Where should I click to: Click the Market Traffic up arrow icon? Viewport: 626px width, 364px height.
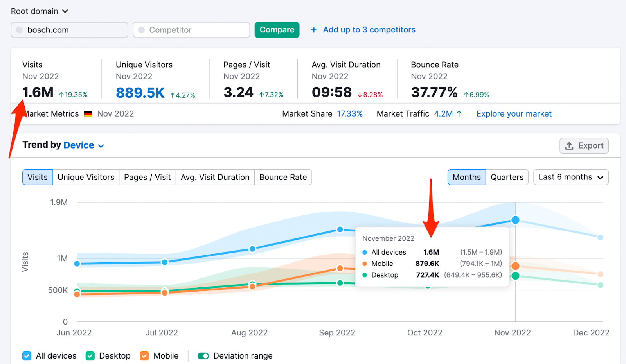(x=459, y=113)
